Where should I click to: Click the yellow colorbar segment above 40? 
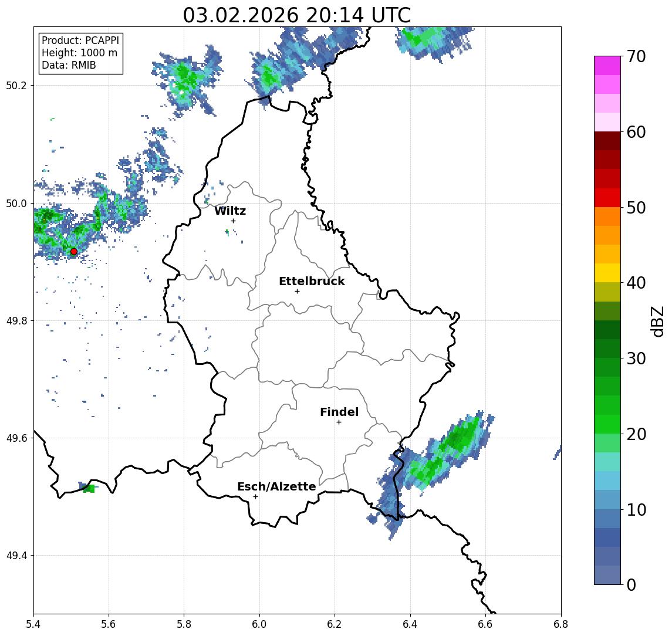(x=607, y=273)
